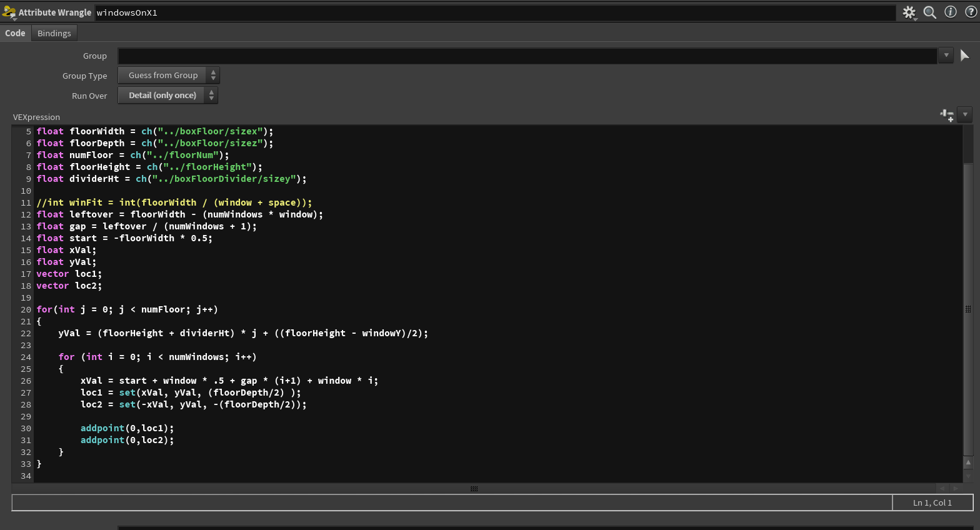Viewport: 980px width, 530px height.
Task: Click addpoint(0,loc1) line
Action: coord(127,428)
